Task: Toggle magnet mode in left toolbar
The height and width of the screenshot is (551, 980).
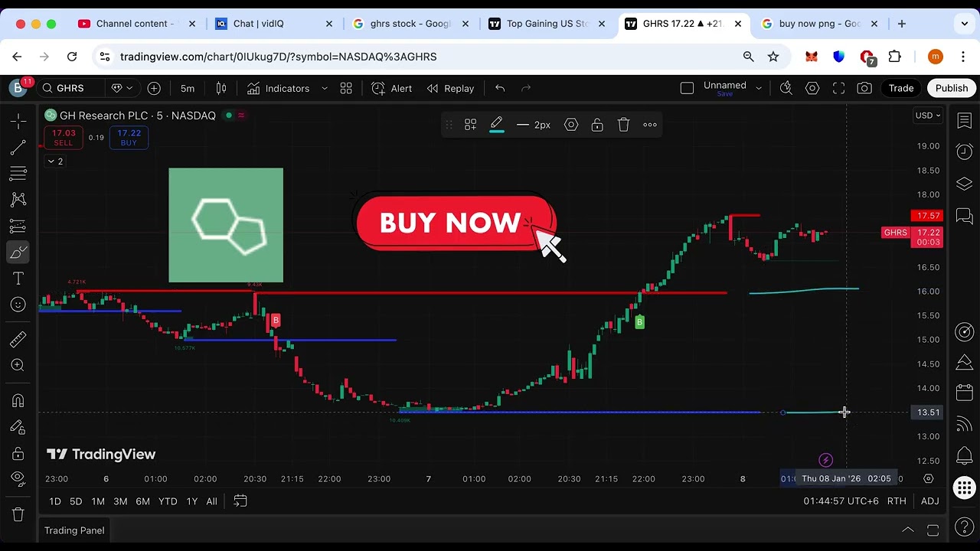Action: tap(18, 400)
